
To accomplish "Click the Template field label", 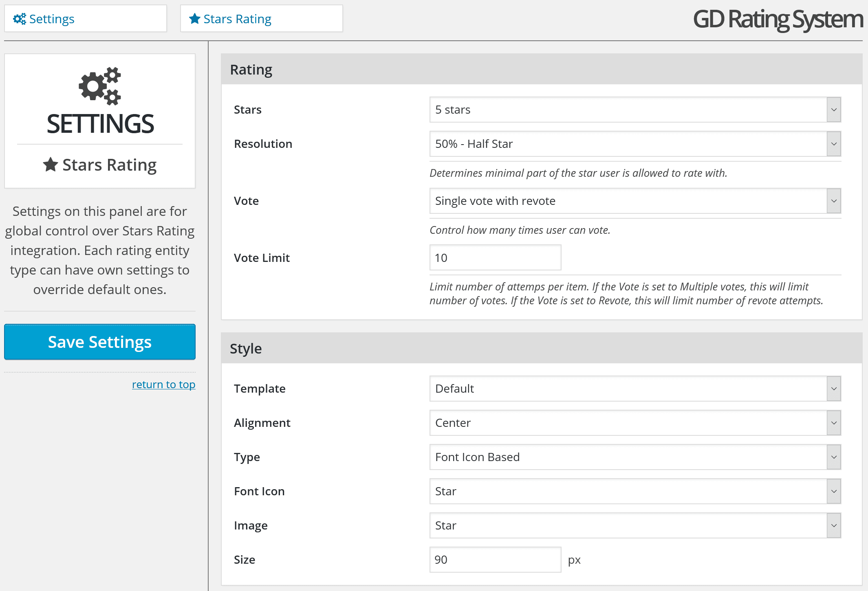I will click(260, 389).
